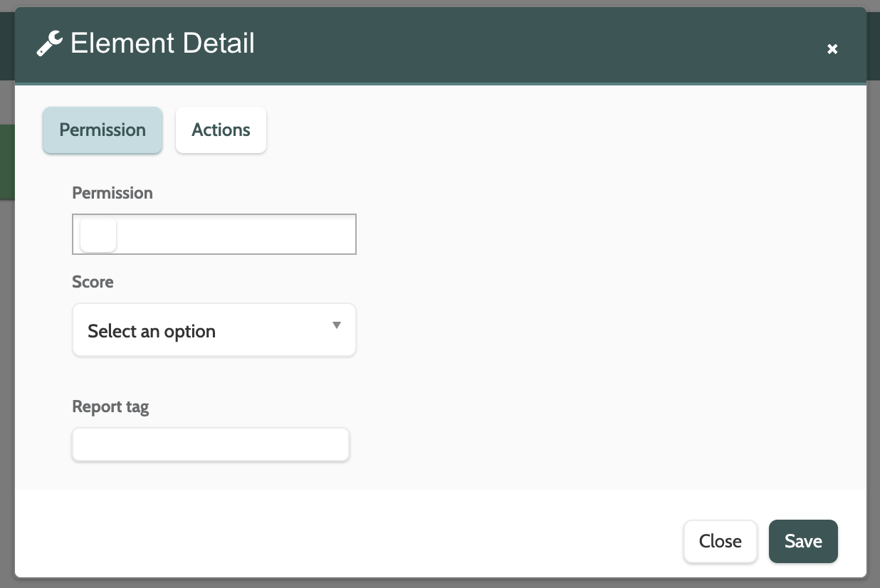The width and height of the screenshot is (880, 588).
Task: Click the empty Permission switch track
Action: (235, 235)
